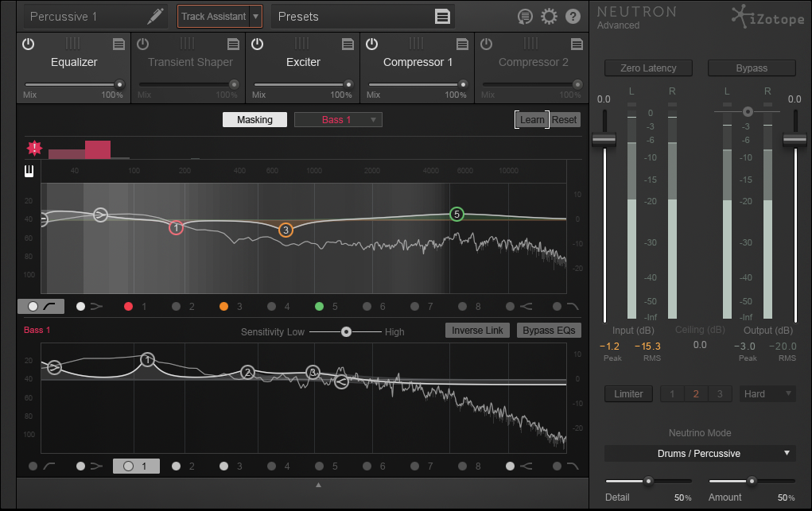This screenshot has height=511, width=812.
Task: Open Transient Shaper preset menu icon
Action: pos(234,45)
